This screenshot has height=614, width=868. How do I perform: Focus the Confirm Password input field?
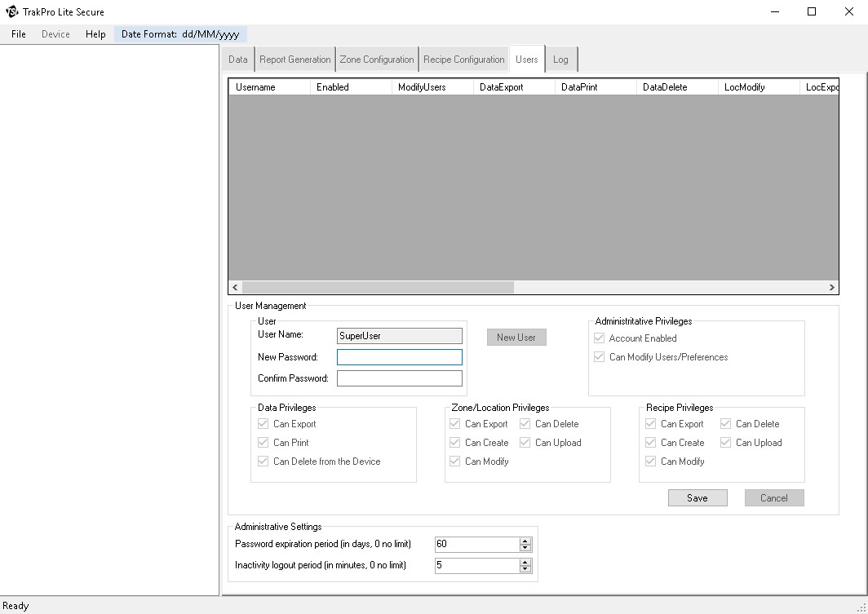coord(400,378)
